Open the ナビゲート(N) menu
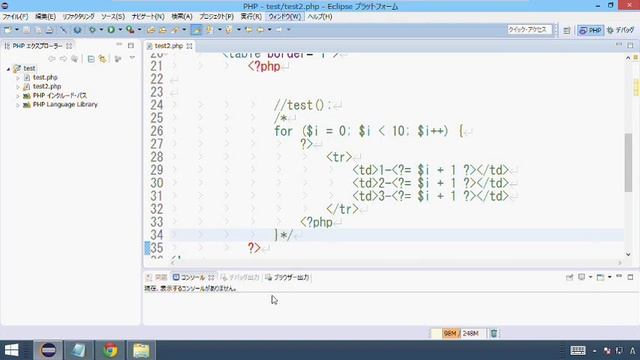Screen dimensions: 640x360 [x=148, y=17]
